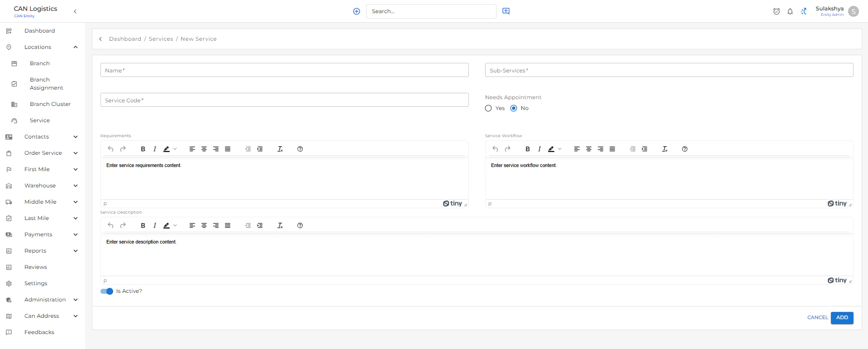Expand the Middle Mile menu
This screenshot has width=868, height=349.
point(76,202)
